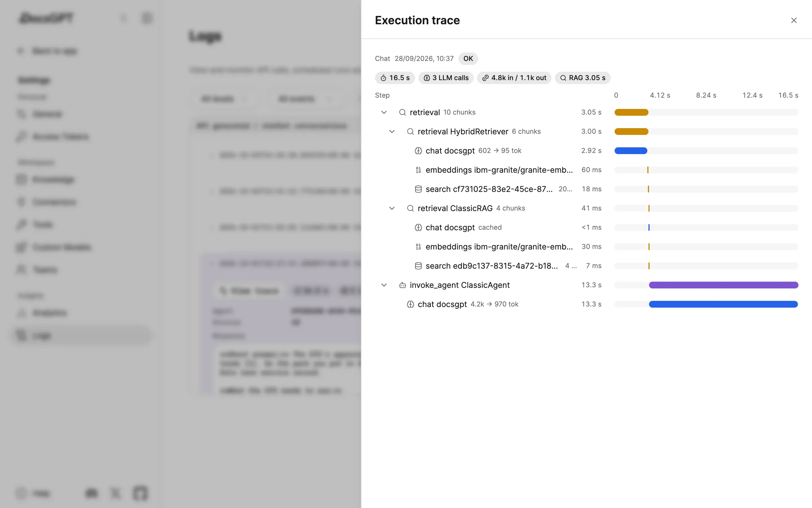
Task: Click the <1 ms duration value
Action: (591, 227)
